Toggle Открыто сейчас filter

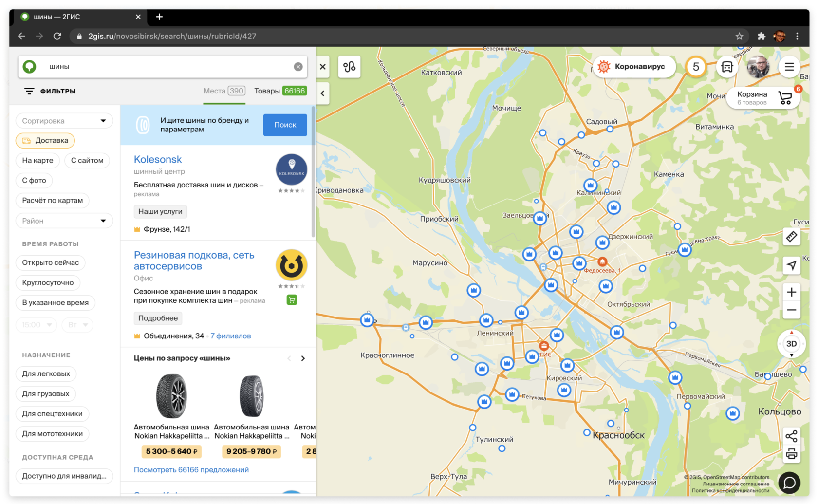click(x=51, y=263)
